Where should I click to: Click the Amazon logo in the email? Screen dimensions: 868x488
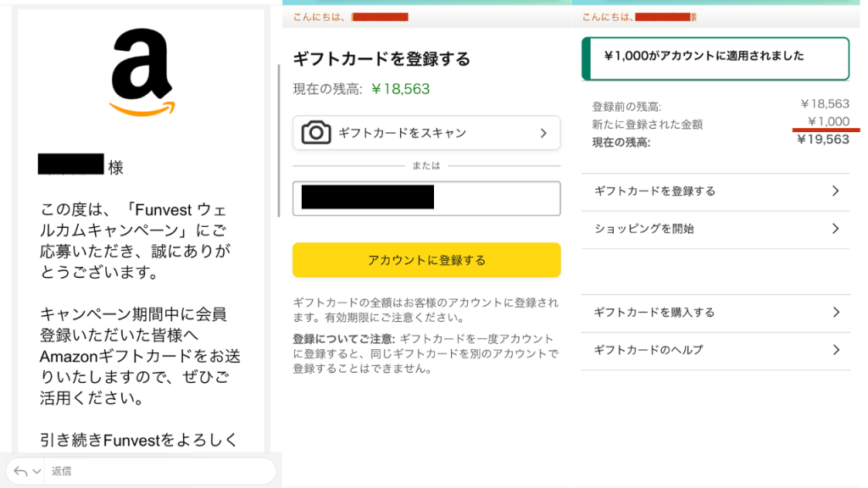(x=141, y=73)
